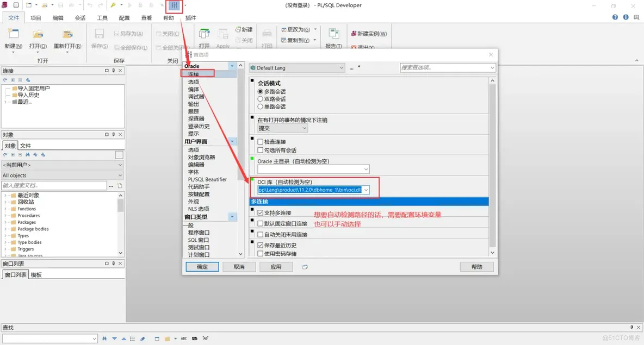
Task: Click the Reopen (重新打开) ribbon icon
Action: (x=67, y=34)
